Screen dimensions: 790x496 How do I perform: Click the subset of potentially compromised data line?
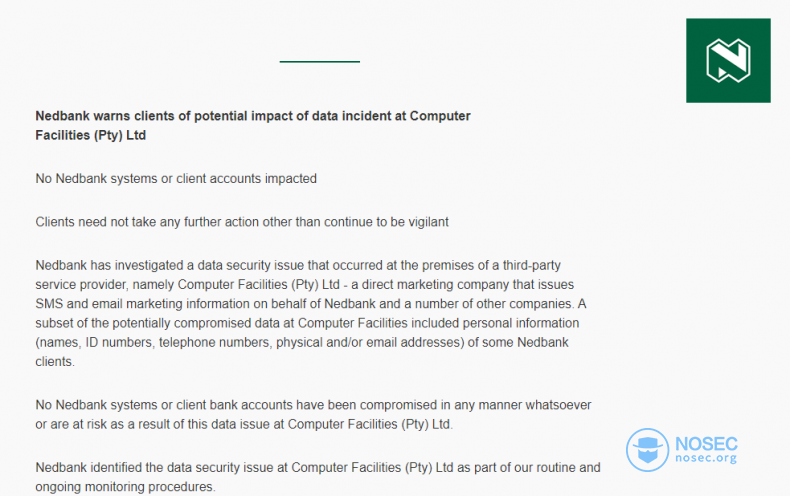[x=307, y=323]
